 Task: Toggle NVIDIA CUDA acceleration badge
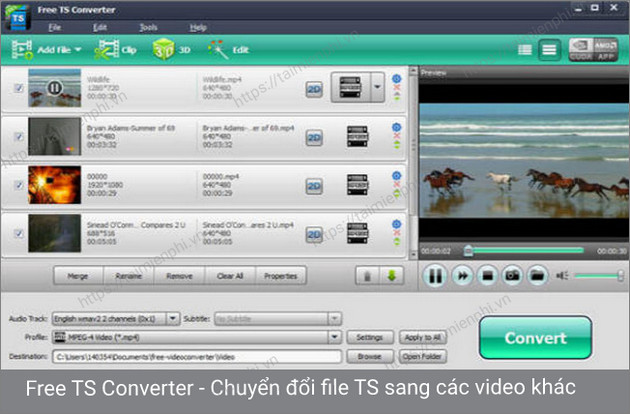point(581,49)
